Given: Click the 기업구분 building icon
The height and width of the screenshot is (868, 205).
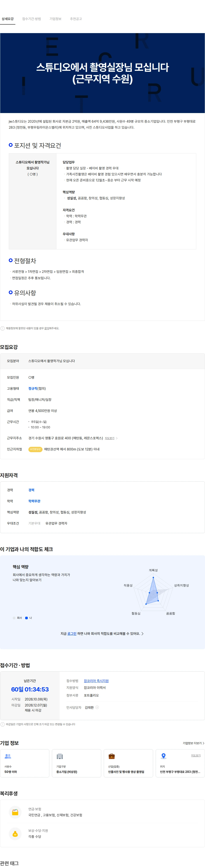Looking at the screenshot, I should tap(60, 756).
